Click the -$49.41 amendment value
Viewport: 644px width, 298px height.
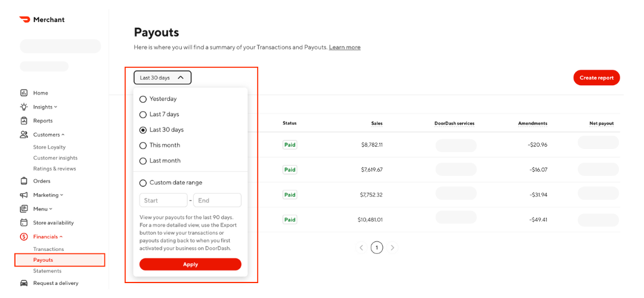538,219
